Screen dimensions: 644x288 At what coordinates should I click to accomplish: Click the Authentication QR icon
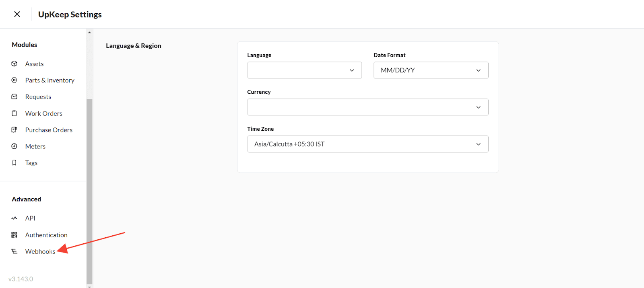[x=14, y=235]
